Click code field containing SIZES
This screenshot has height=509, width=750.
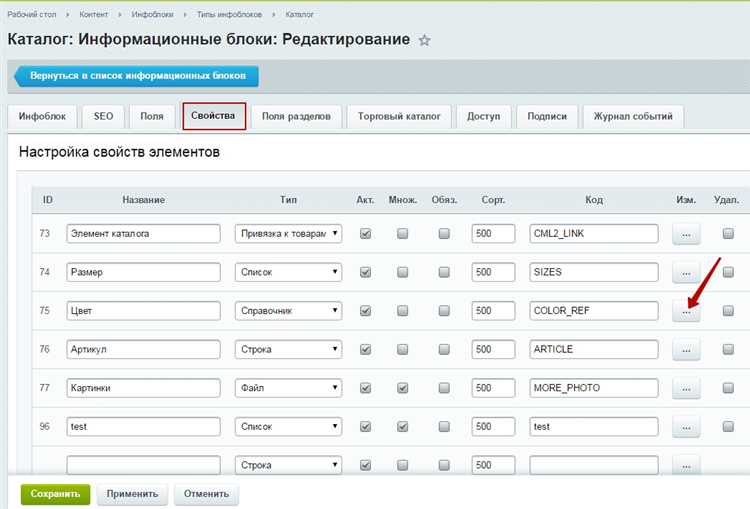594,272
